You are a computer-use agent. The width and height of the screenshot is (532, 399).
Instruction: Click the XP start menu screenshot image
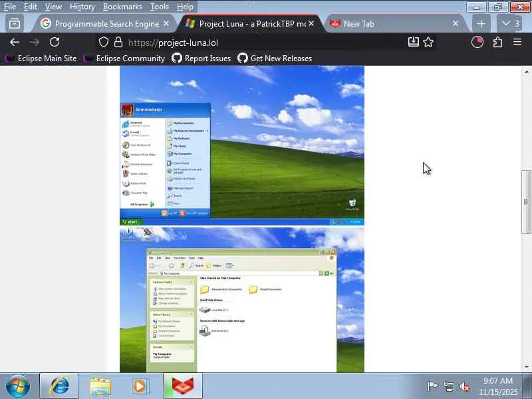coord(242,146)
